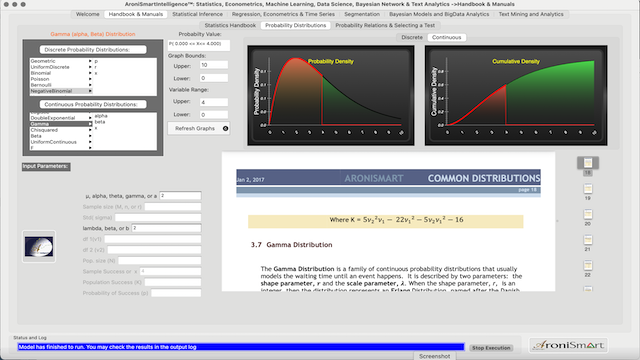
Task: Open page 21 thumbnail in handbook sidebar
Action: coord(588,240)
